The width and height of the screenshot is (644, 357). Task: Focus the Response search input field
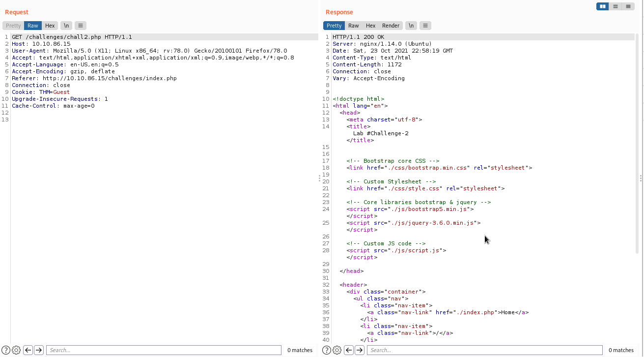click(485, 350)
